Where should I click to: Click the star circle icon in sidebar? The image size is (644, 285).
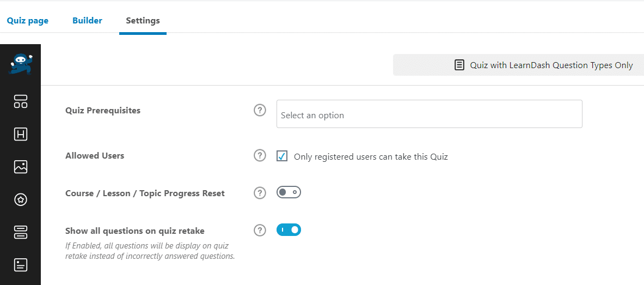click(21, 200)
